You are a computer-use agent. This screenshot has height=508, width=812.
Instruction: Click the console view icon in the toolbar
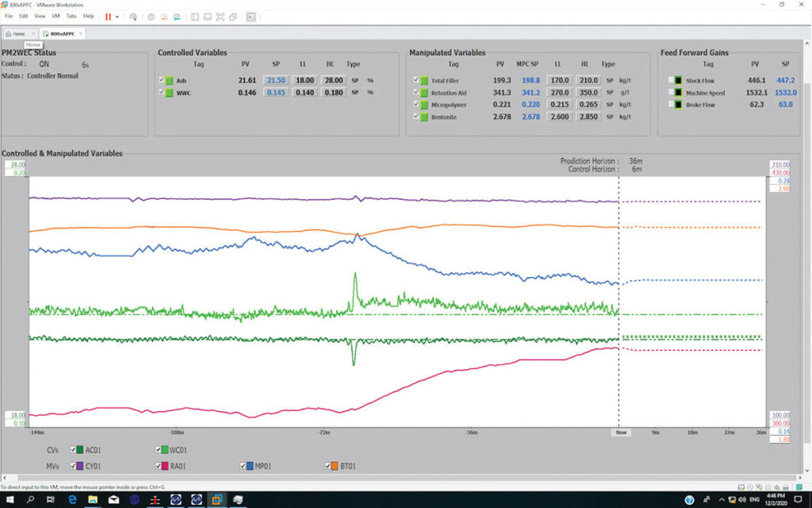click(251, 16)
